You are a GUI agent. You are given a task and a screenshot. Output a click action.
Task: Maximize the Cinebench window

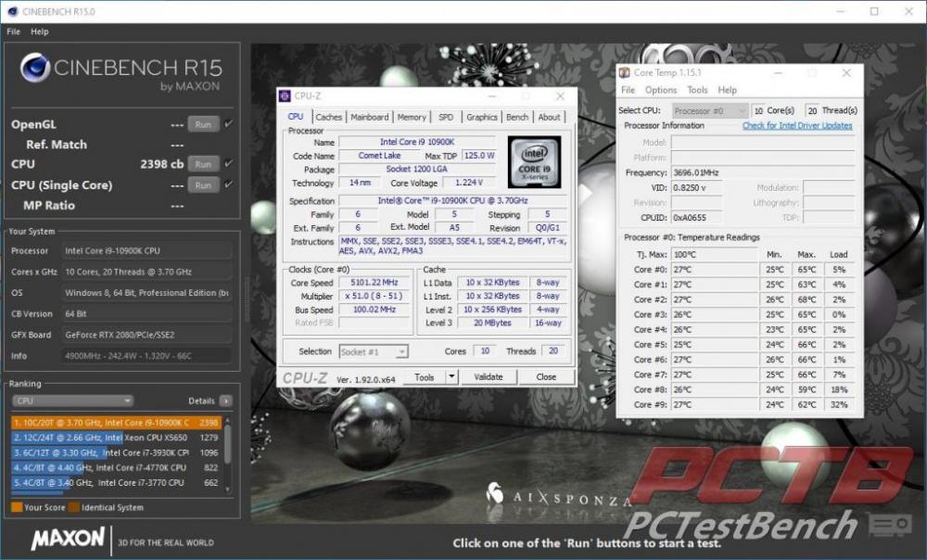(874, 11)
